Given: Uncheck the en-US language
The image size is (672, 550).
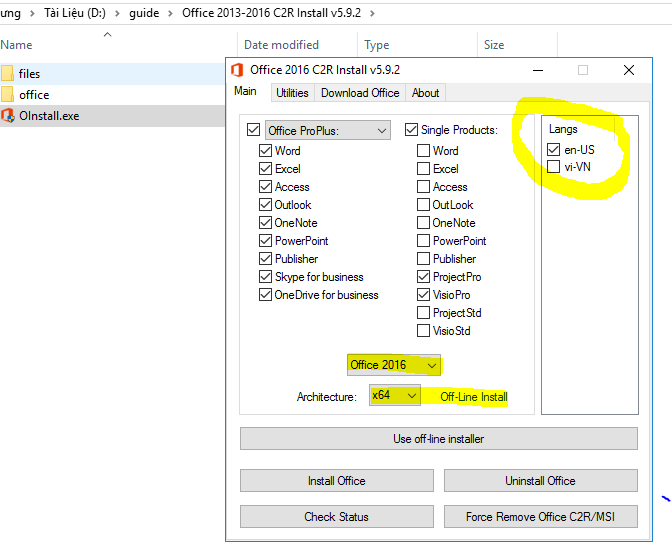Looking at the screenshot, I should pyautogui.click(x=553, y=149).
